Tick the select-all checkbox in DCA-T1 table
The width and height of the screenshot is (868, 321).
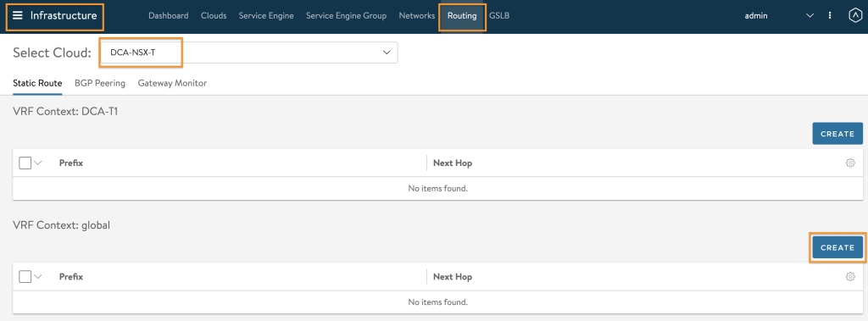pyautogui.click(x=25, y=163)
